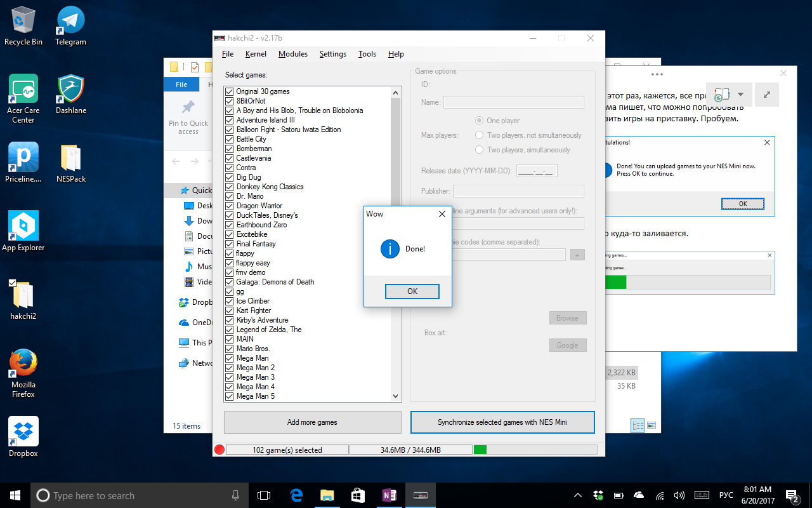The height and width of the screenshot is (508, 812).
Task: Uncheck Contra game checkbox
Action: (230, 168)
